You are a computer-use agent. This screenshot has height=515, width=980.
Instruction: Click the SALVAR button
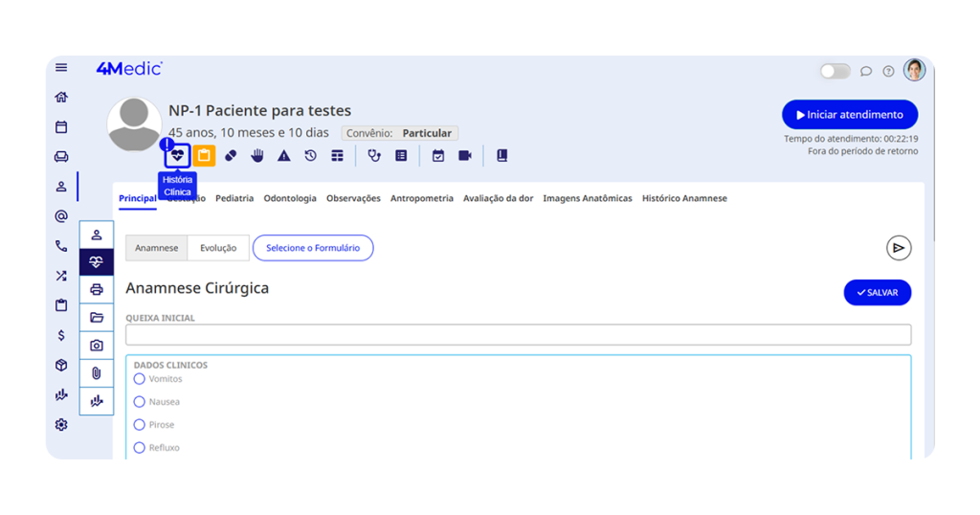pyautogui.click(x=877, y=293)
